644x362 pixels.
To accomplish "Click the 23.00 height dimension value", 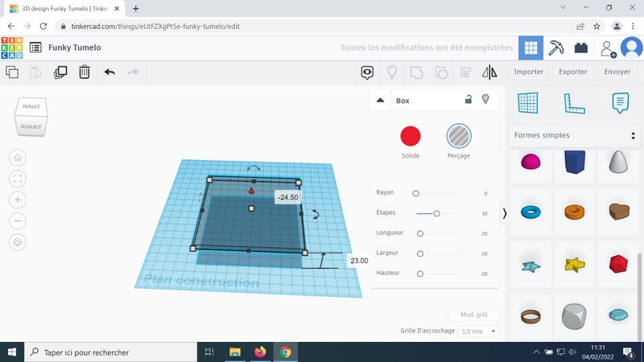I will pos(359,261).
